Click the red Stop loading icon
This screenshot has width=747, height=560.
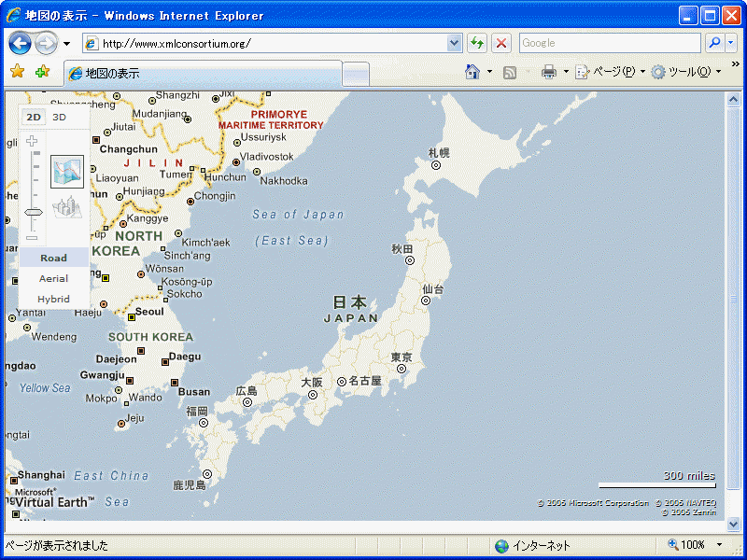point(501,43)
